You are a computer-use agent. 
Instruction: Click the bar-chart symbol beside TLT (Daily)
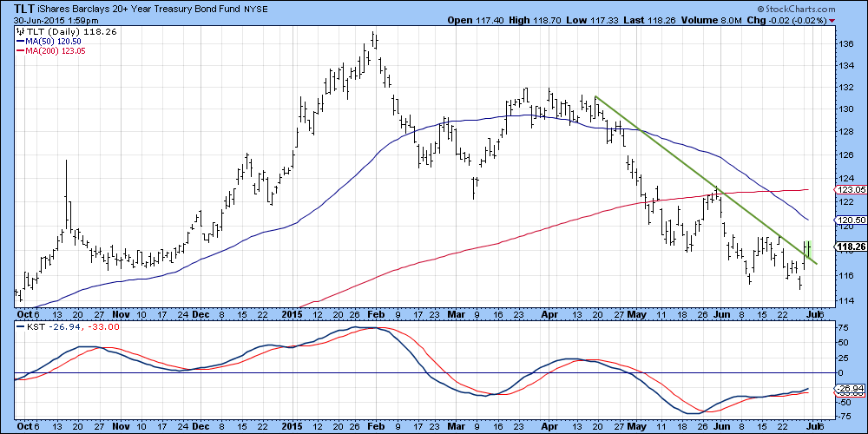pos(19,31)
